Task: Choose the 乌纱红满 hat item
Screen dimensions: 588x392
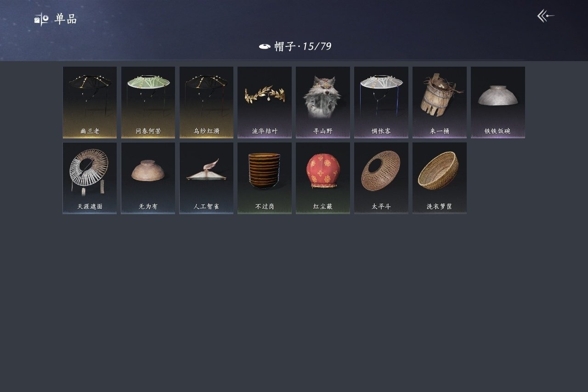Action: (206, 102)
